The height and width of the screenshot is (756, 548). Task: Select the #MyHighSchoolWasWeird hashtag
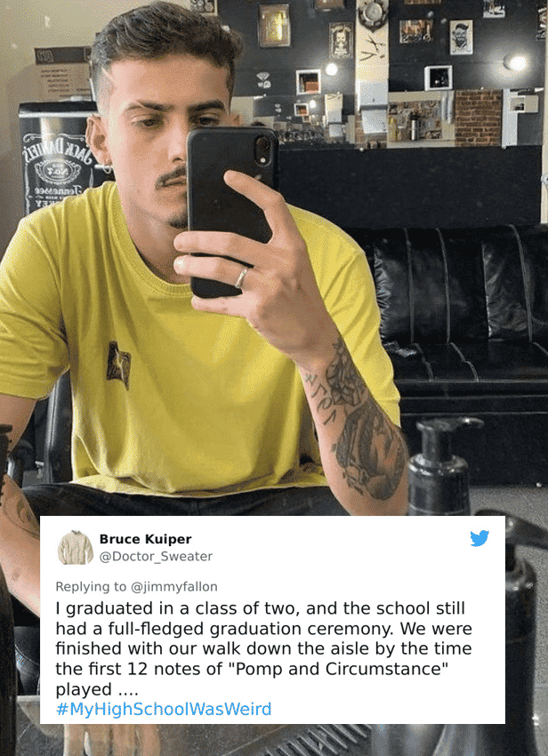164,709
